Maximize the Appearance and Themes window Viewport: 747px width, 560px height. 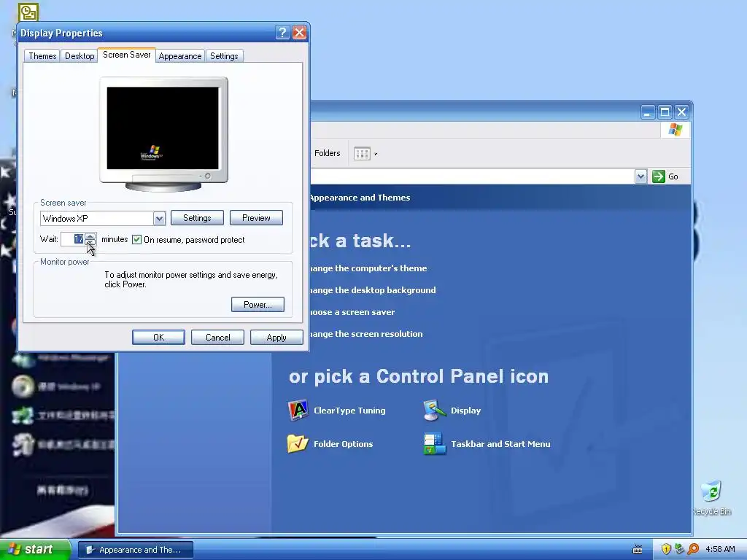coord(665,112)
